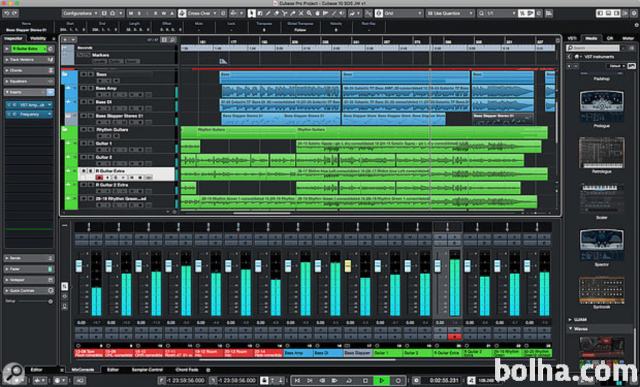The width and height of the screenshot is (640, 387).
Task: Select the Split scissors tool
Action: [x=284, y=13]
